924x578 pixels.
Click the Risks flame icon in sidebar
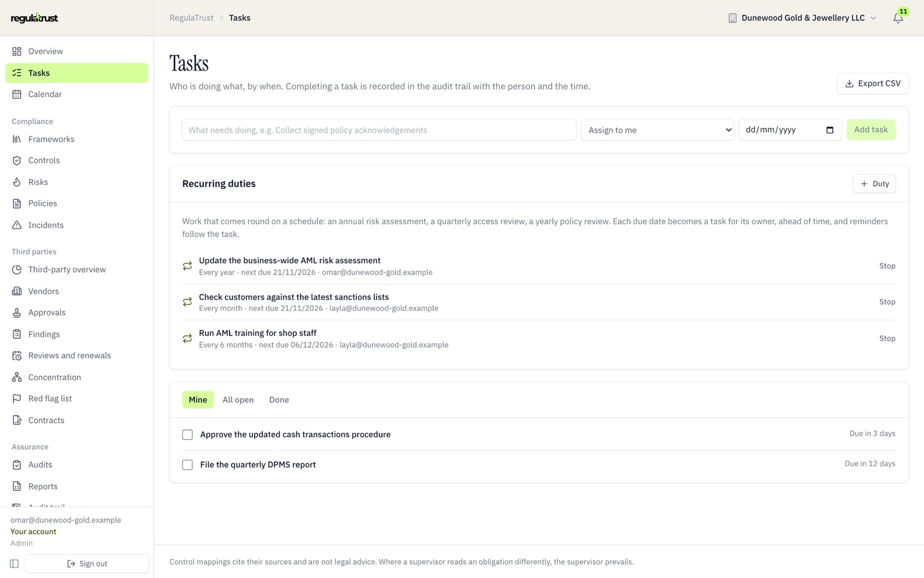tap(17, 182)
